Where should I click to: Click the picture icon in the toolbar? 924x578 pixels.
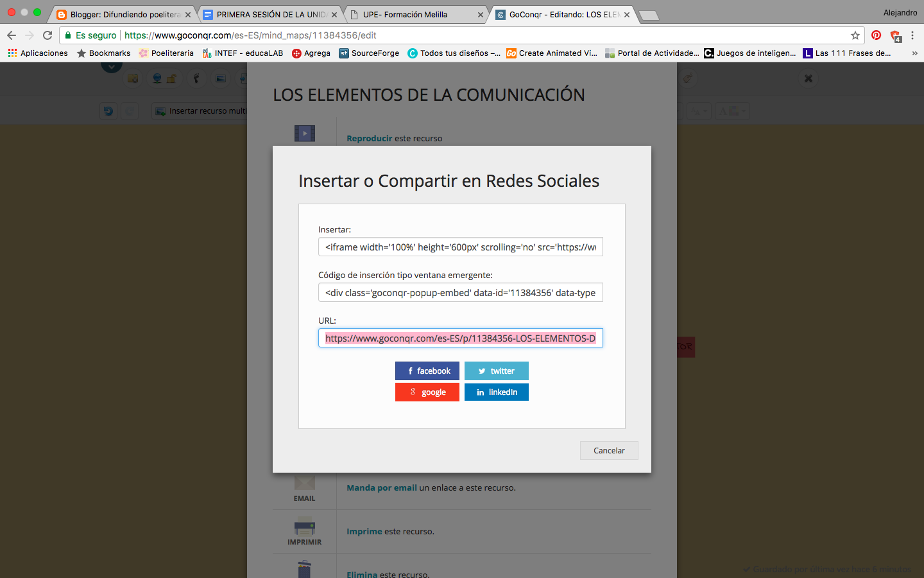coord(220,78)
